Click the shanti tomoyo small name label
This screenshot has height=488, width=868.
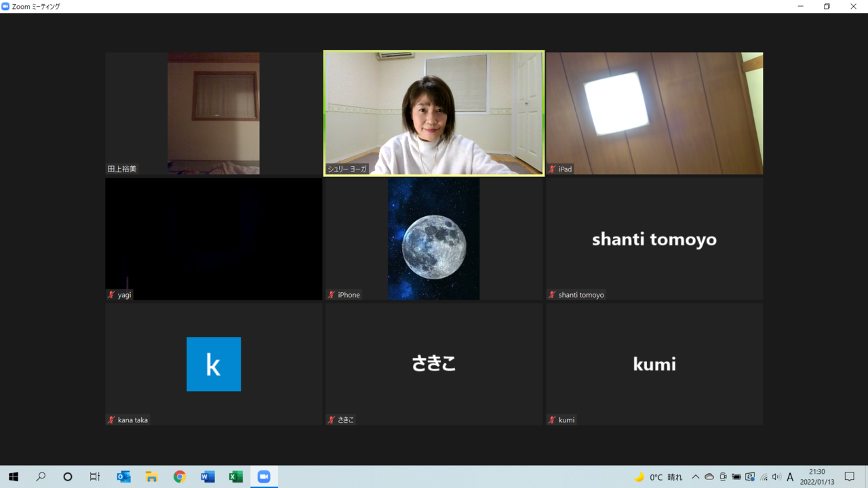tap(581, 295)
